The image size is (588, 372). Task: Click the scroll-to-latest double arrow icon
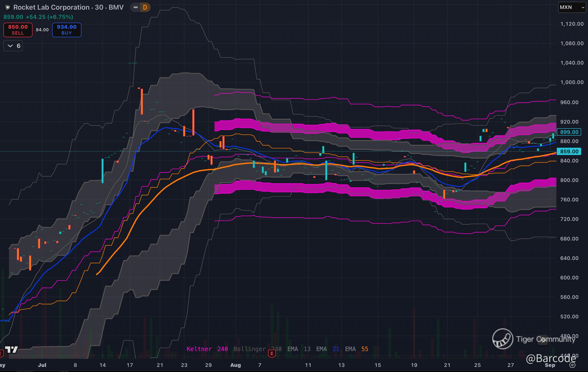click(542, 340)
